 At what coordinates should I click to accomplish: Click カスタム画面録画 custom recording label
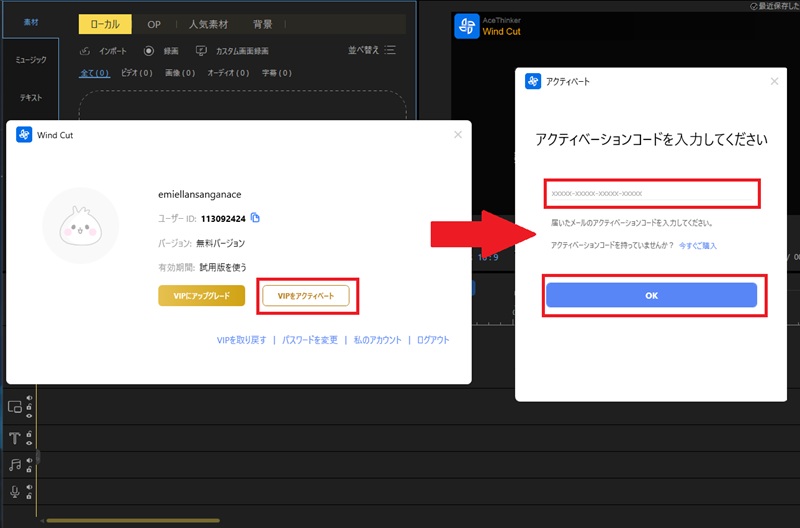pyautogui.click(x=242, y=51)
